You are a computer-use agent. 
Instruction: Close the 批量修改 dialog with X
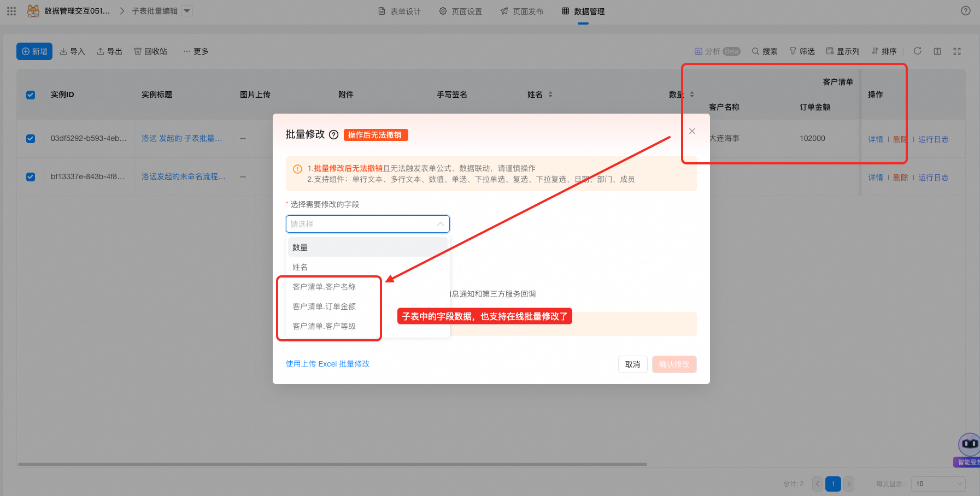click(x=692, y=131)
